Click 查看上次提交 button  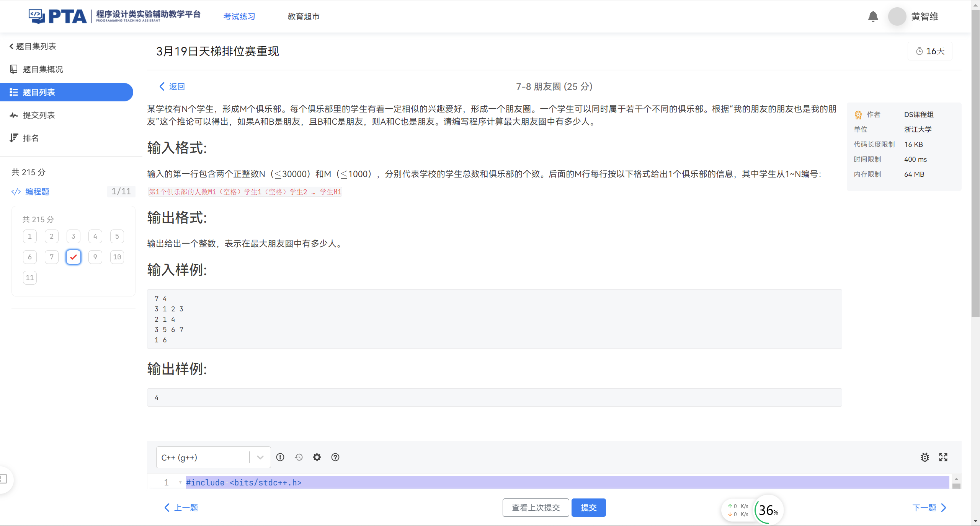click(x=536, y=508)
